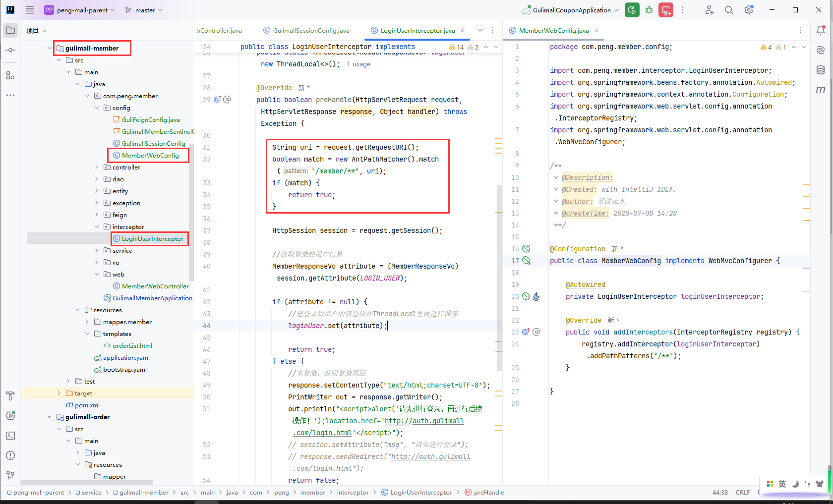
Task: Close the LoginUserInterceptor.java tab
Action: coord(463,30)
